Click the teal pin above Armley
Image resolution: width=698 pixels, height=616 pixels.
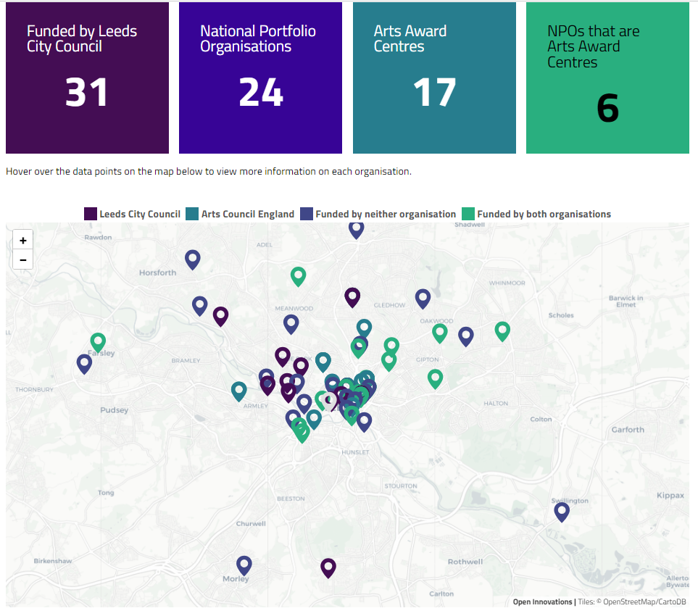tap(239, 391)
